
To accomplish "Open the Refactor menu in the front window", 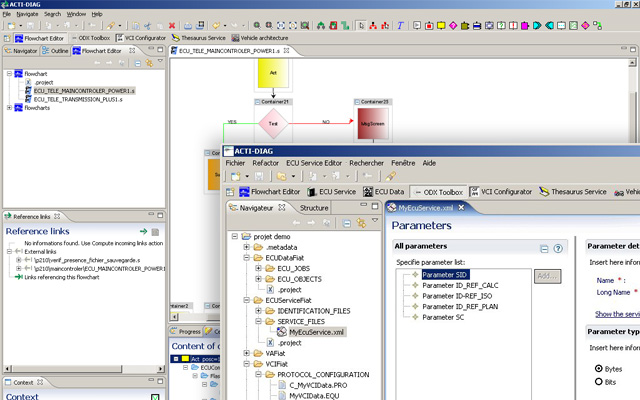I will pos(265,163).
